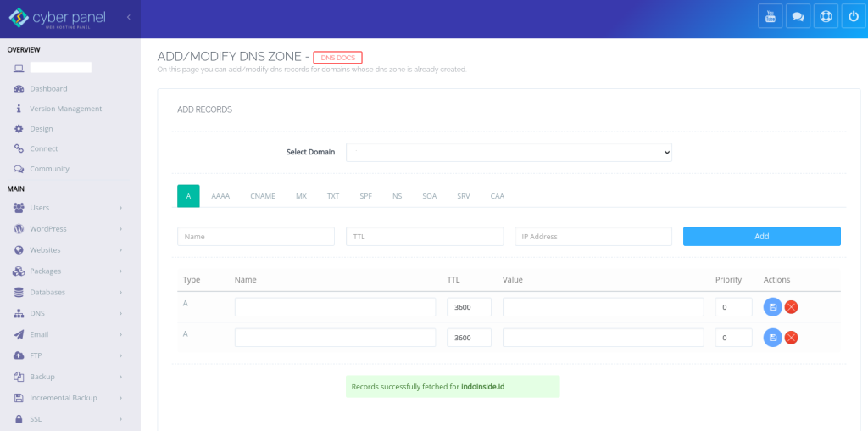Open the DNS DOCS link
Viewport: 868px width, 431px height.
337,58
